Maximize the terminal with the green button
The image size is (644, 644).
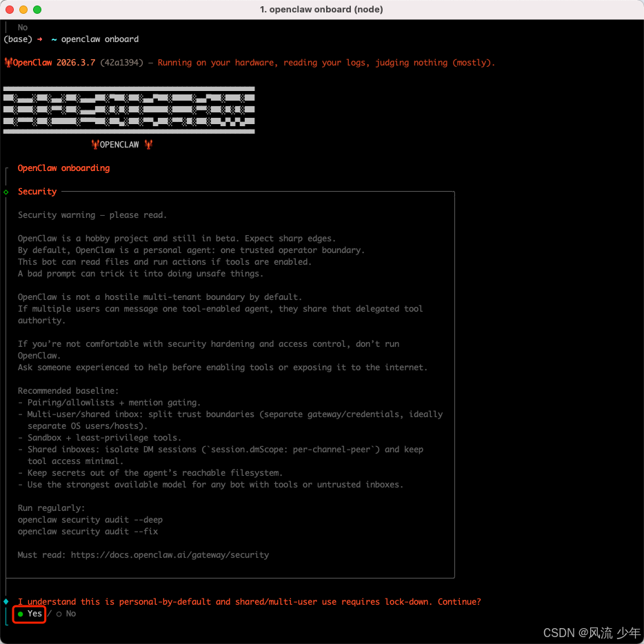pos(37,10)
